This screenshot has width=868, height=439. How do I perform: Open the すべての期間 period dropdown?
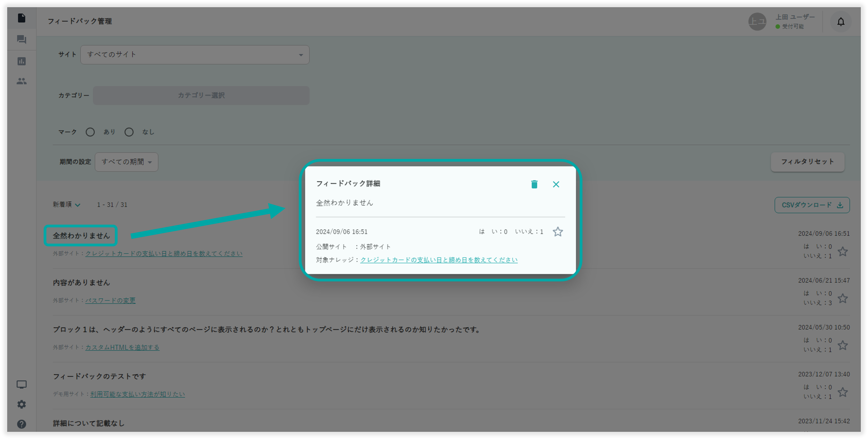(126, 162)
